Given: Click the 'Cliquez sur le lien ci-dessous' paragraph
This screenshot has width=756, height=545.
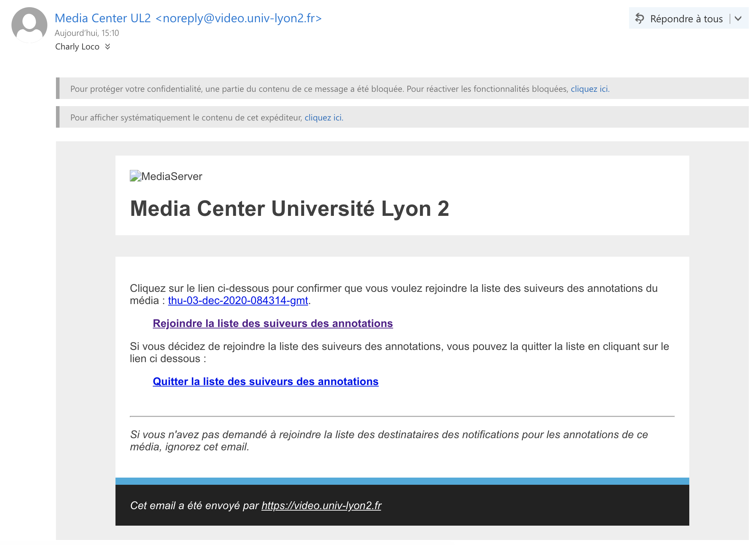Looking at the screenshot, I should [394, 294].
